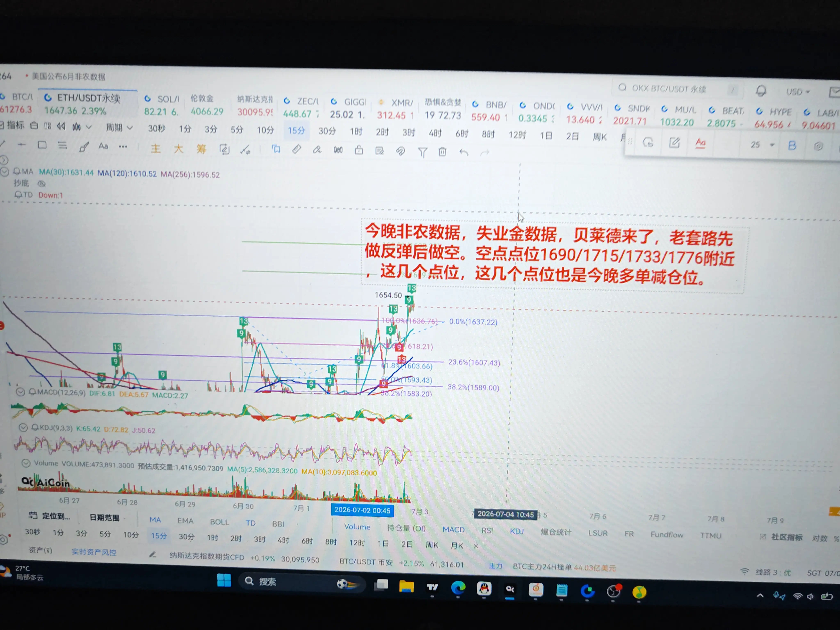Close the bottom timeframe bar
This screenshot has width=840, height=630.
[476, 546]
